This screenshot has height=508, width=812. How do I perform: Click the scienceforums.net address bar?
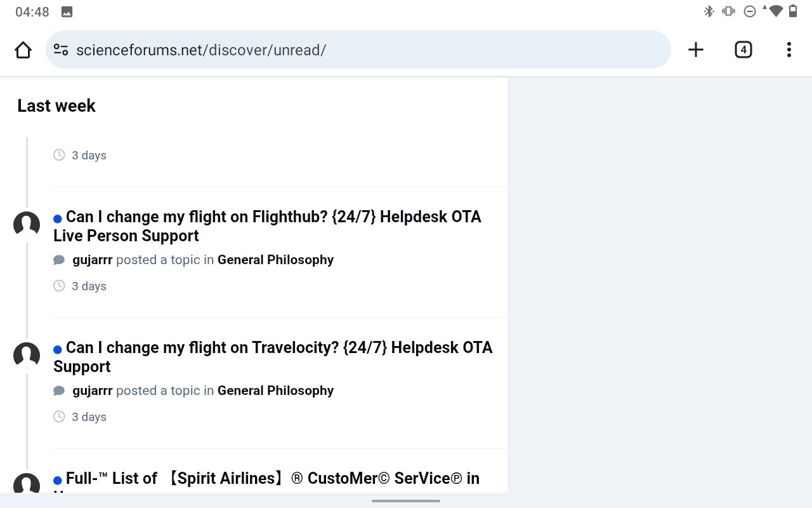coord(355,50)
